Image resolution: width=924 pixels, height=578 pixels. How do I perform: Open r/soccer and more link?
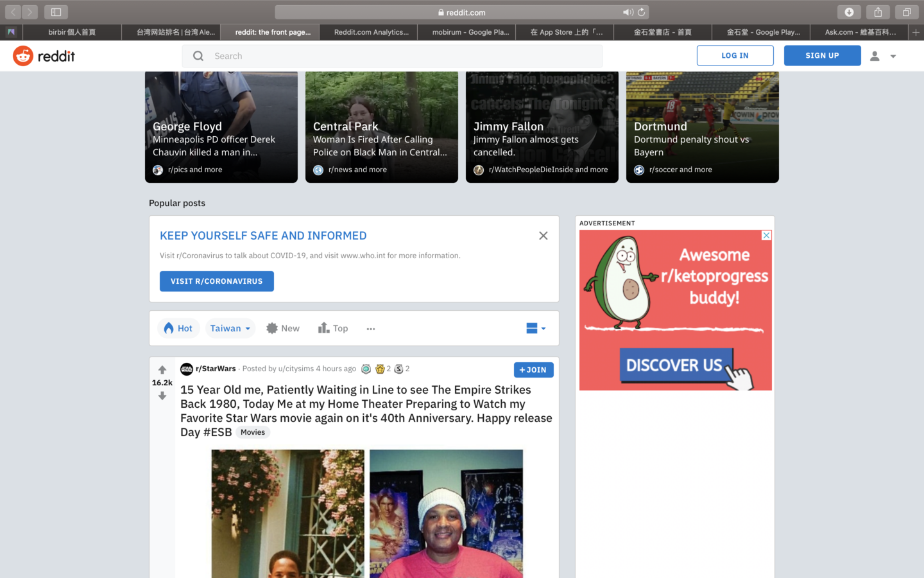coord(680,170)
